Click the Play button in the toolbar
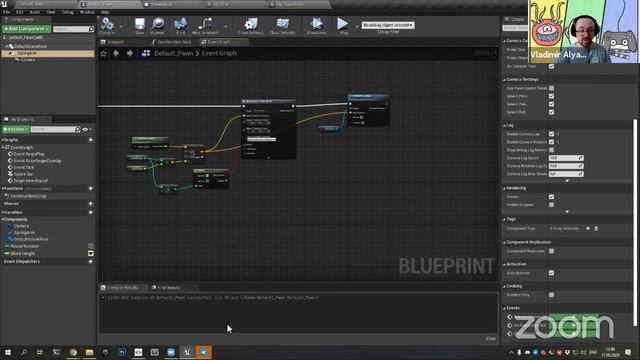640x360 pixels. [x=342, y=24]
